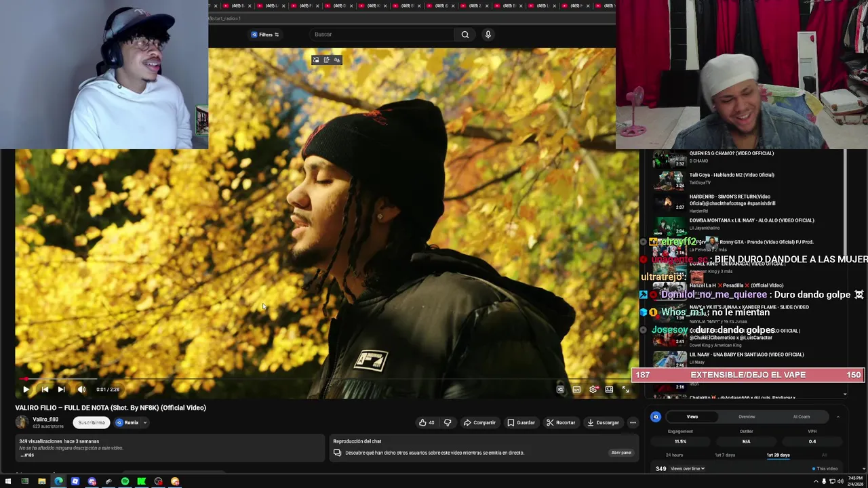
Task: Open Valiro_fili0 channel avatar
Action: pos(22,422)
